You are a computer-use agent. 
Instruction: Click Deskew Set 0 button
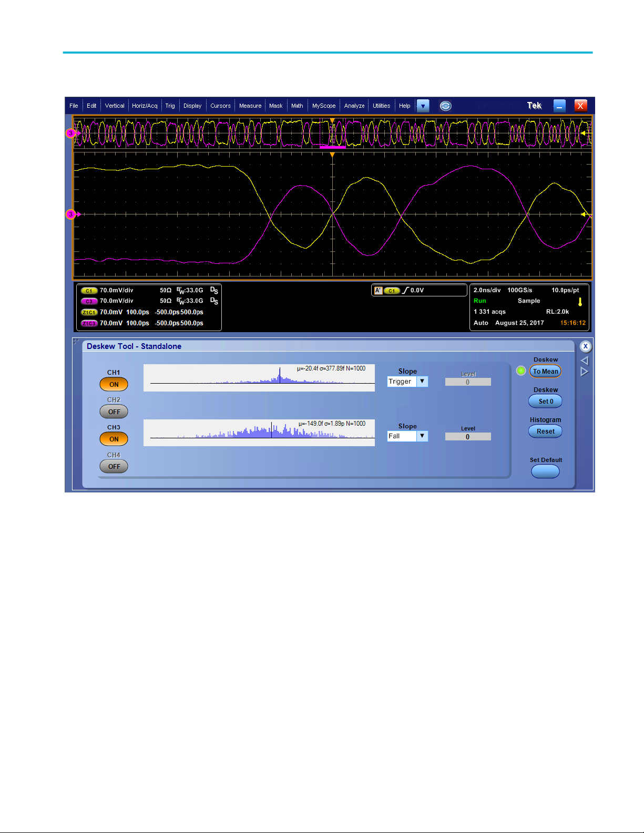pos(545,401)
